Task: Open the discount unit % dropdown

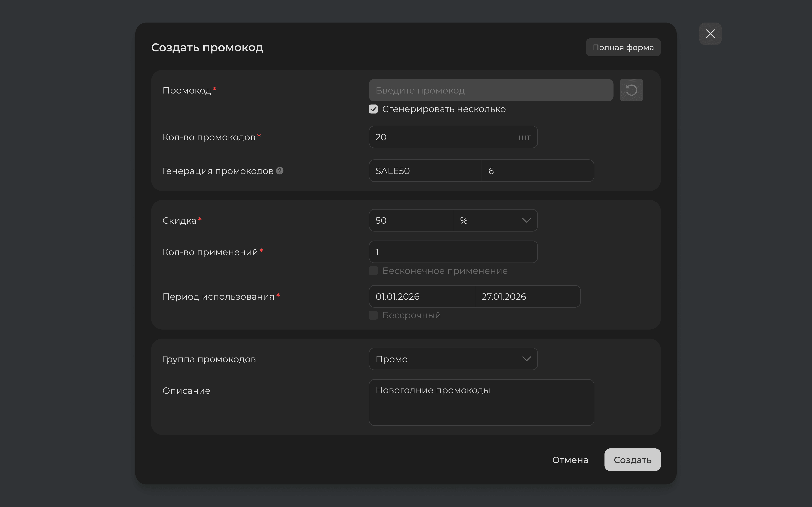Action: (x=495, y=220)
